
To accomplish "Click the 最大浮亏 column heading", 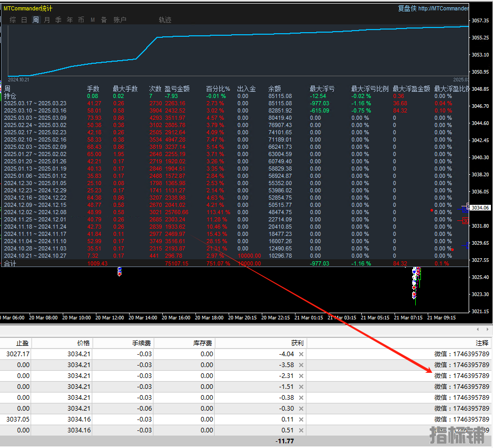I will click(322, 89).
